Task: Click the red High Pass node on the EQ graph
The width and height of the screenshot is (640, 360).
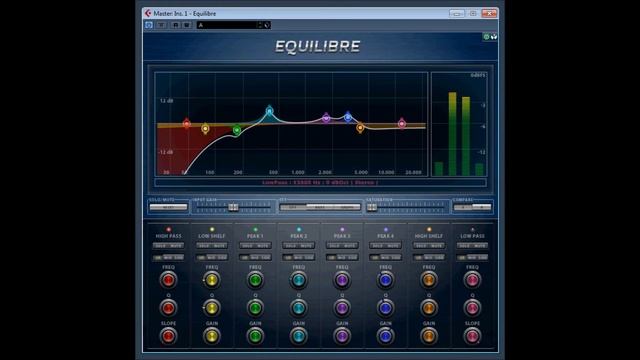Action: point(187,123)
